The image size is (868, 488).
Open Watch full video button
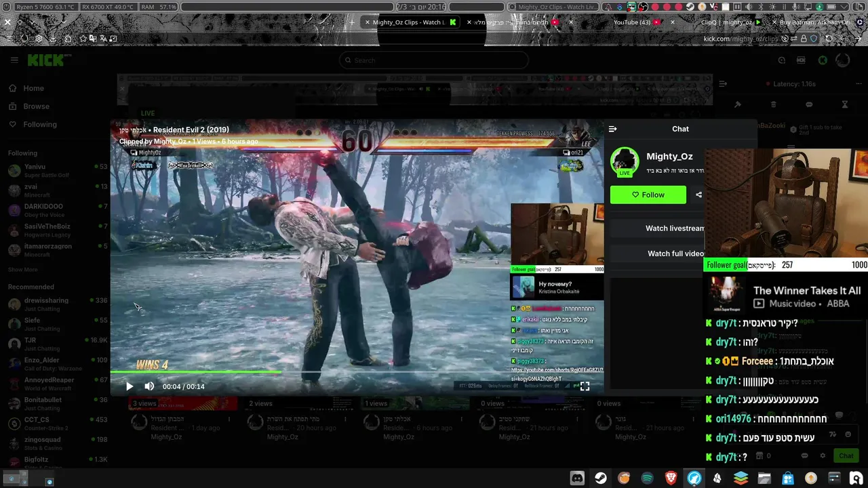click(675, 253)
